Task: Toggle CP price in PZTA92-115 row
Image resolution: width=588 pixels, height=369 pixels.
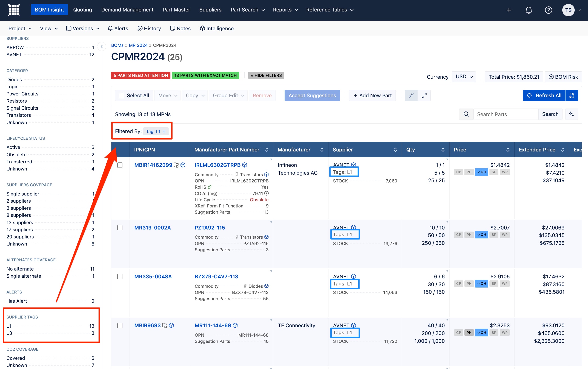Action: point(459,235)
